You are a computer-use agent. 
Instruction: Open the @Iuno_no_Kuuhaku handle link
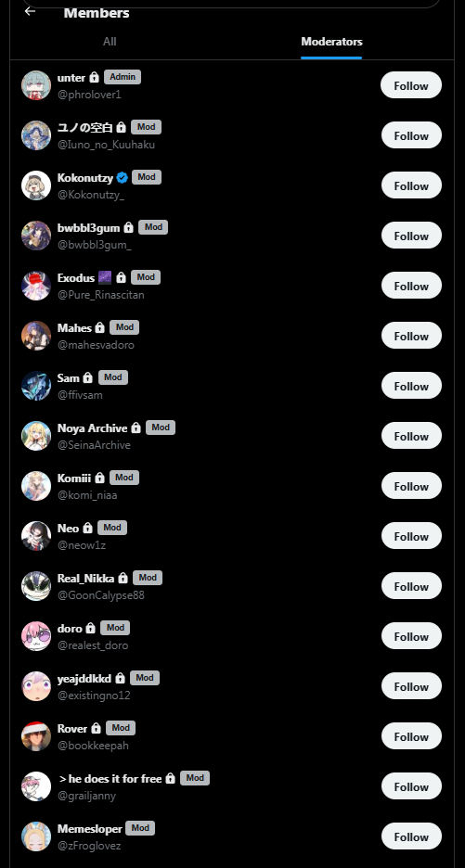pos(107,145)
